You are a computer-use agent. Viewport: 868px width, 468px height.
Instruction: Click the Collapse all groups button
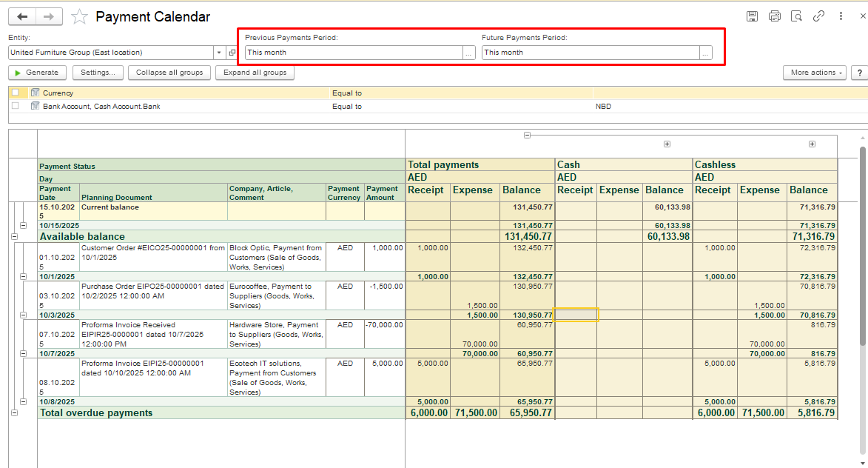pyautogui.click(x=169, y=73)
